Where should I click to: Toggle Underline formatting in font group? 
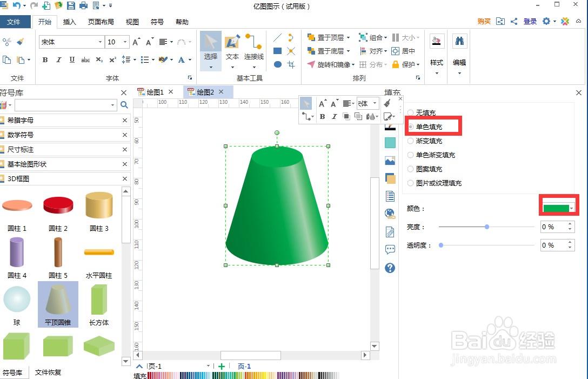tap(72, 59)
